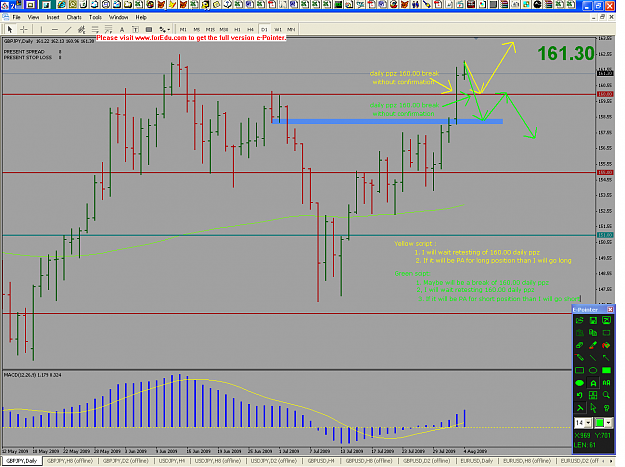Select e-Pointer filled rectangle tool

pos(606,370)
